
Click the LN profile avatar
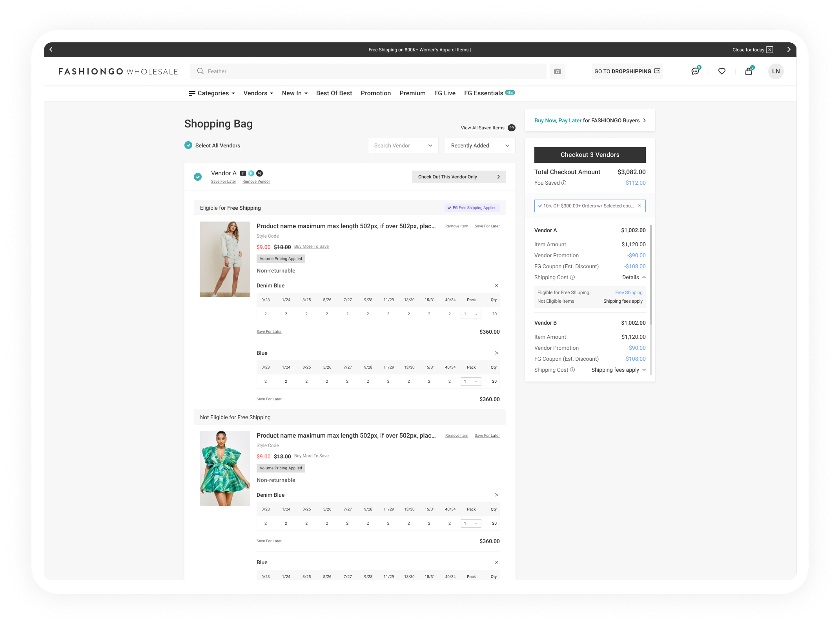click(x=776, y=71)
